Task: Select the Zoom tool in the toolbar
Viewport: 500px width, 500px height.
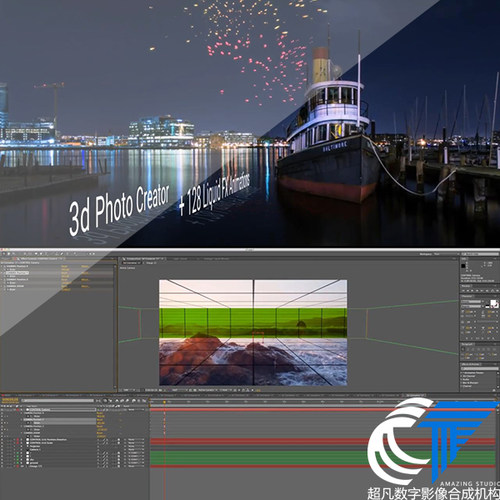Action: [13, 254]
